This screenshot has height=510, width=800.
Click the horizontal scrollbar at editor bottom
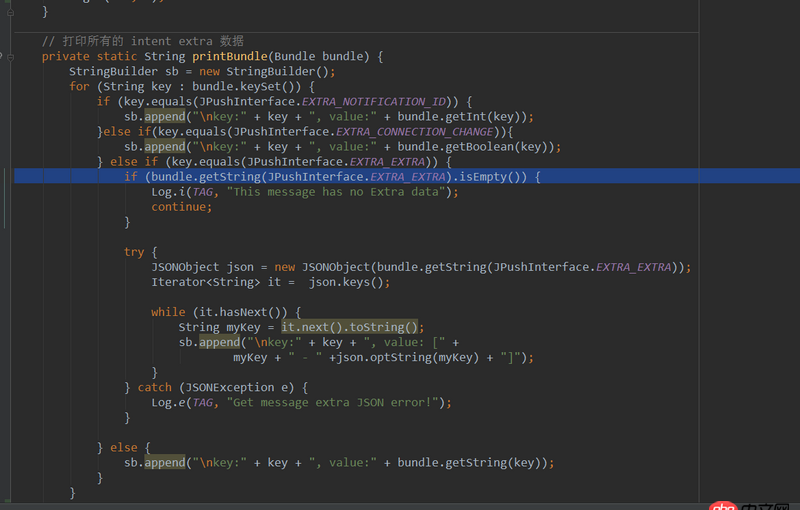point(400,505)
